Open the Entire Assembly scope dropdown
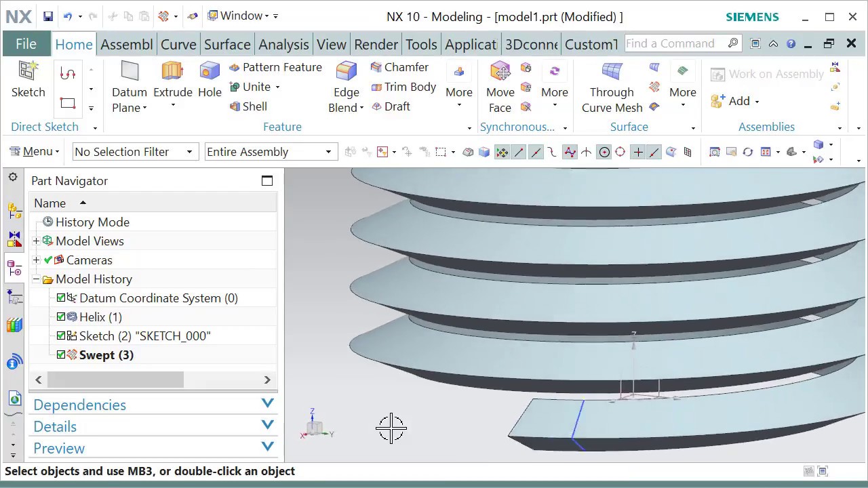Viewport: 868px width, 488px height. [271, 152]
